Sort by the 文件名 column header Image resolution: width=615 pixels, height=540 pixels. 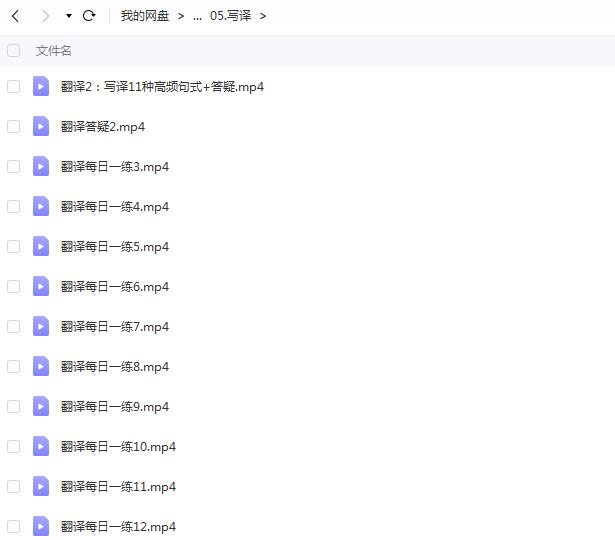pyautogui.click(x=53, y=51)
